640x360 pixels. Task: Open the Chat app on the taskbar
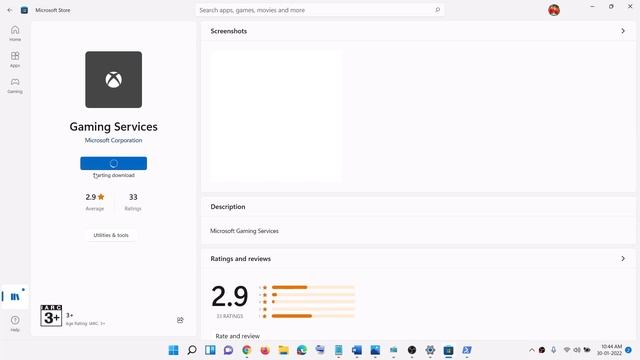point(229,350)
